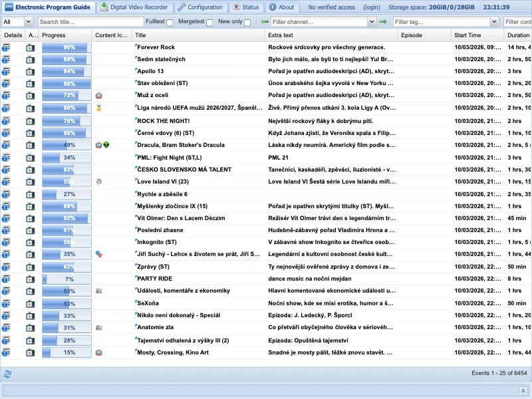Screen dimensions: 532x399
Task: Click the 27% progress bar for Rychle a zběsile 6
Action: click(x=66, y=194)
